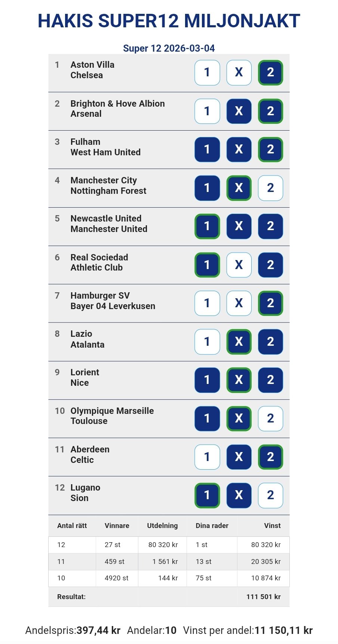Toggle the 1 pick for Aston Villa–Chelsea

(x=207, y=73)
